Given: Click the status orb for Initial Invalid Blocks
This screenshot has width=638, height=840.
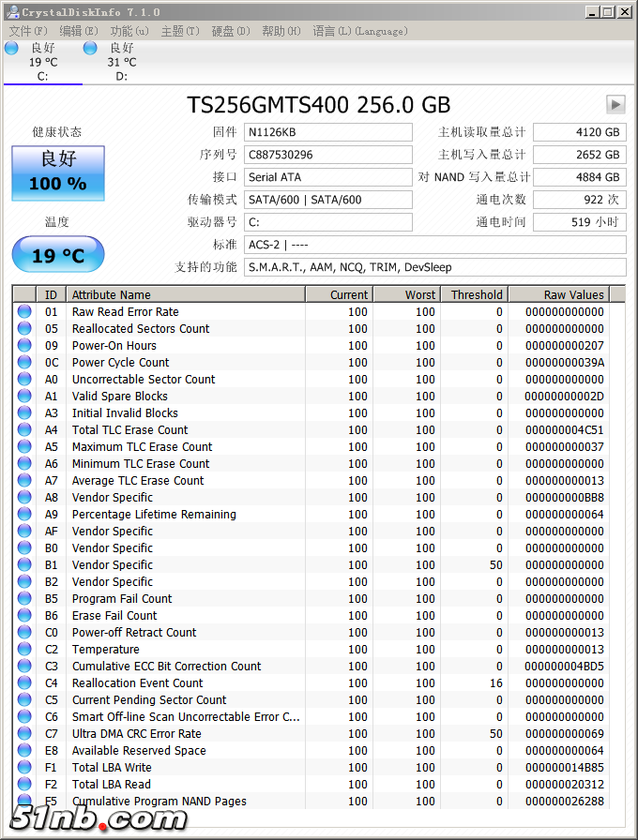Looking at the screenshot, I should (x=24, y=412).
